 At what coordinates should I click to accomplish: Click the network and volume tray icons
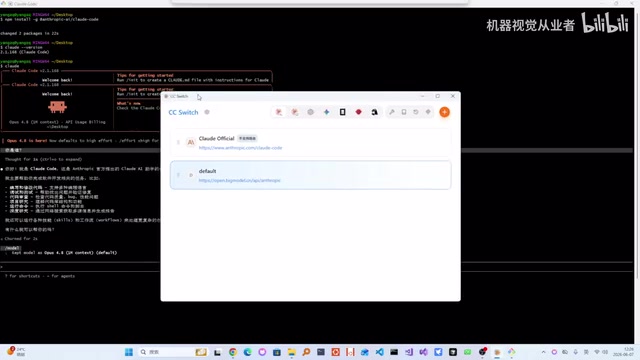[601, 352]
